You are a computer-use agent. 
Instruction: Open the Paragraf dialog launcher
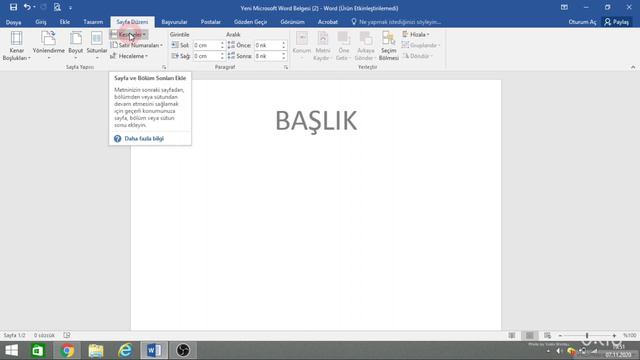tap(286, 67)
